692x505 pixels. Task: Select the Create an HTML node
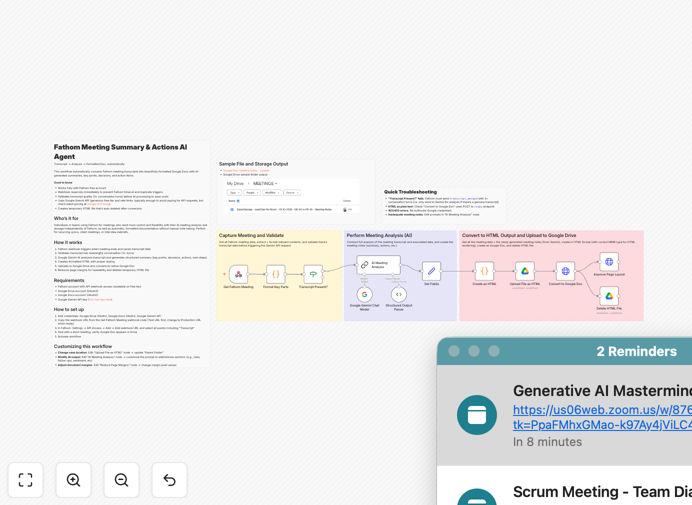(x=484, y=271)
